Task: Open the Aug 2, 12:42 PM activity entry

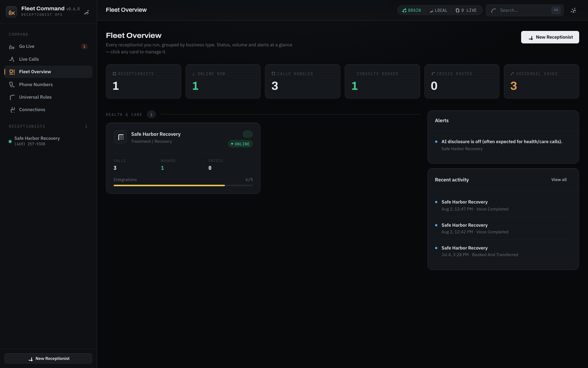Action: [503, 229]
